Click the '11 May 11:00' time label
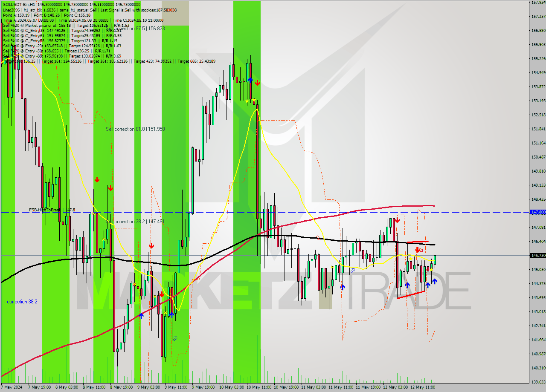 pos(341,387)
